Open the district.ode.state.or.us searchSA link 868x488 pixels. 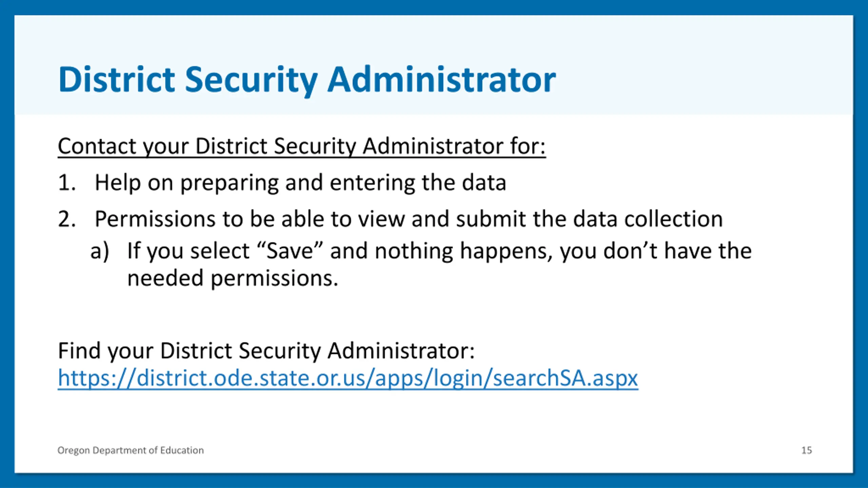coord(348,378)
